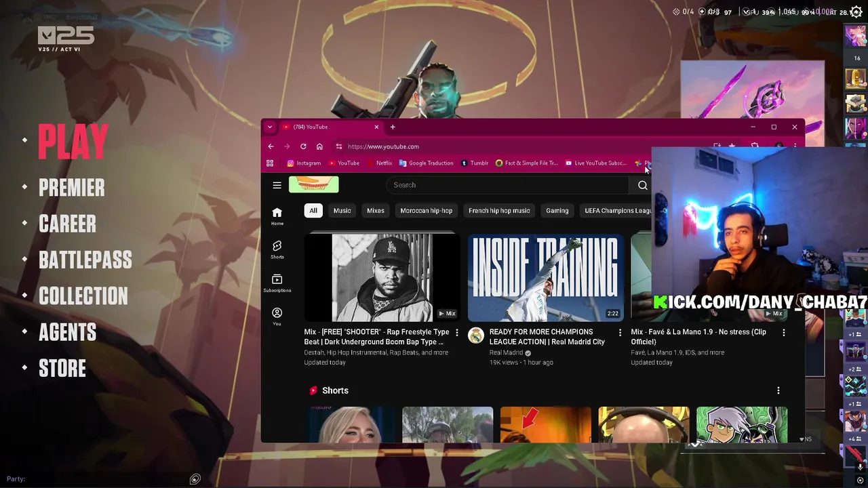Click the Mix [FREE] SHOOTER video title
The height and width of the screenshot is (488, 868).
(377, 337)
